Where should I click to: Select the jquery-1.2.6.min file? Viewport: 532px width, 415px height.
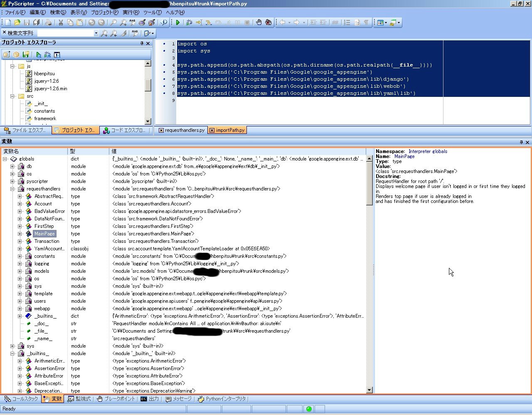[x=50, y=89]
